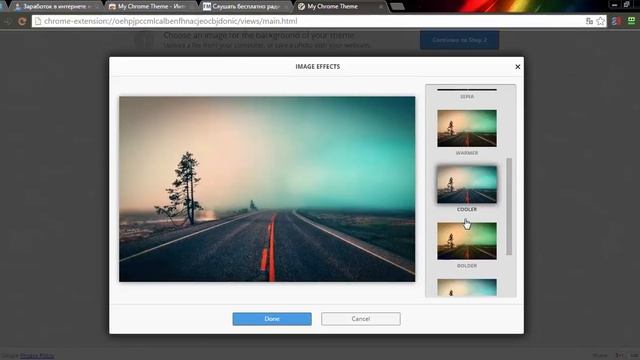Select the active My Chrome Theme tab
640x360 pixels.
click(340, 7)
